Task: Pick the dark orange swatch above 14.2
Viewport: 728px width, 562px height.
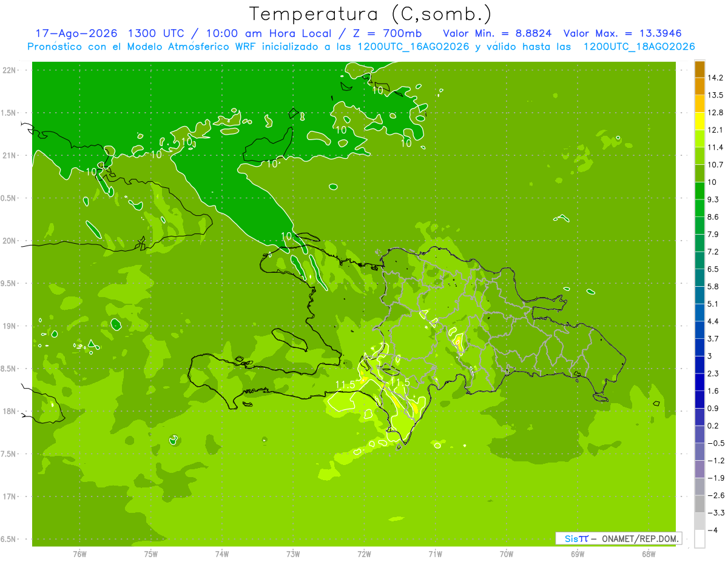Action: (x=699, y=69)
